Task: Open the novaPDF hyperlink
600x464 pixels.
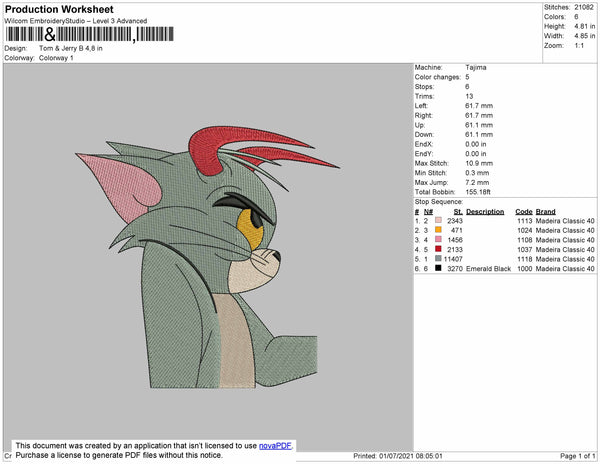Action: point(275,446)
